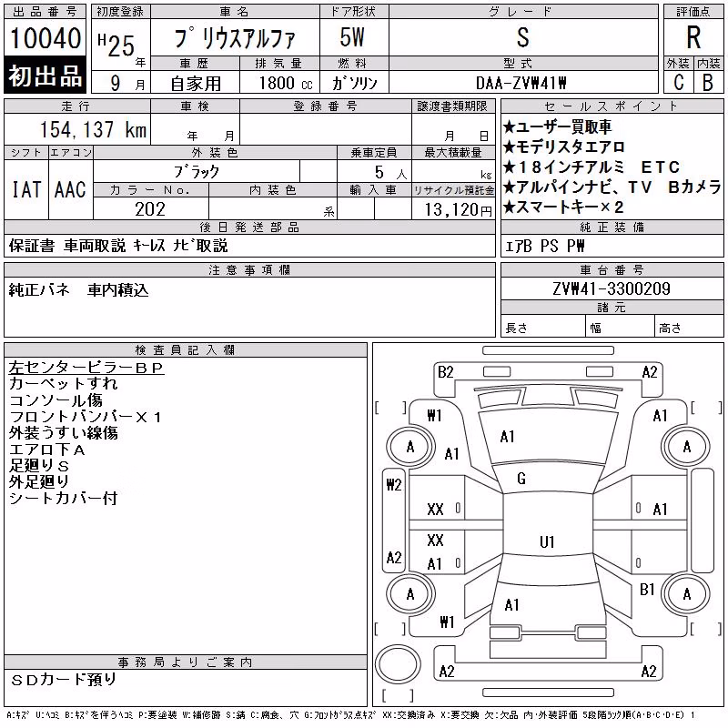
Task: Click the 事務局よりご案内 section header
Action: click(x=186, y=662)
